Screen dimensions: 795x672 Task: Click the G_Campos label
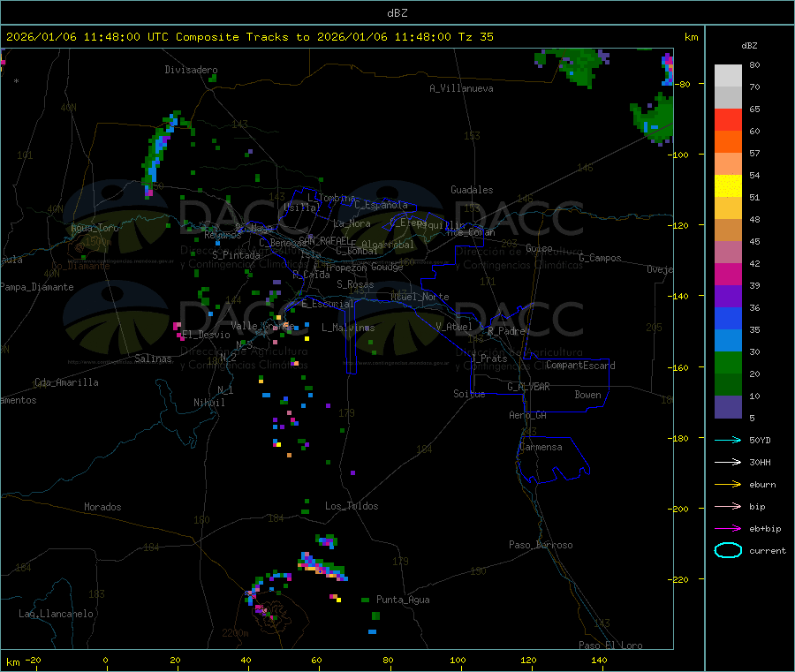coord(600,258)
